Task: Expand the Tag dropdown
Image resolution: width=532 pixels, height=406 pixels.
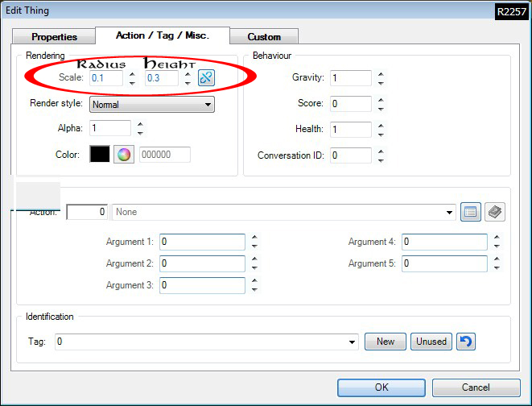Action: [352, 342]
